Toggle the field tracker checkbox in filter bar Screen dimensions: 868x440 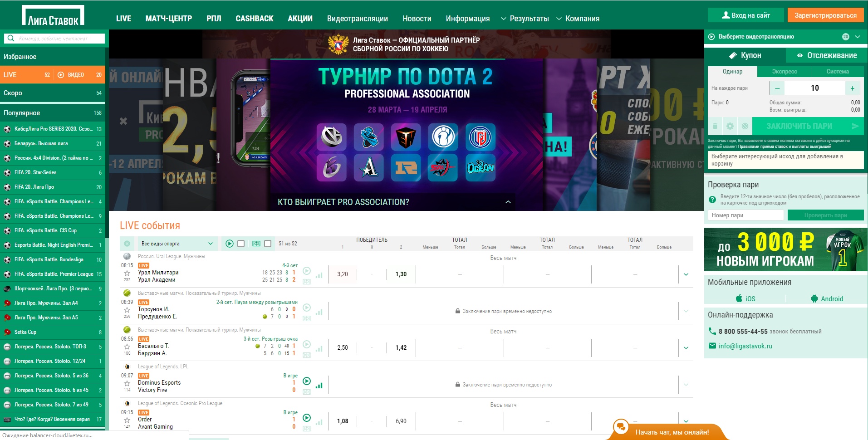(x=268, y=244)
